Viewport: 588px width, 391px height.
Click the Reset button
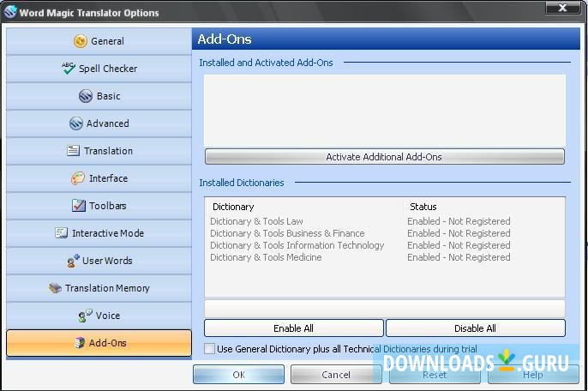tap(435, 375)
